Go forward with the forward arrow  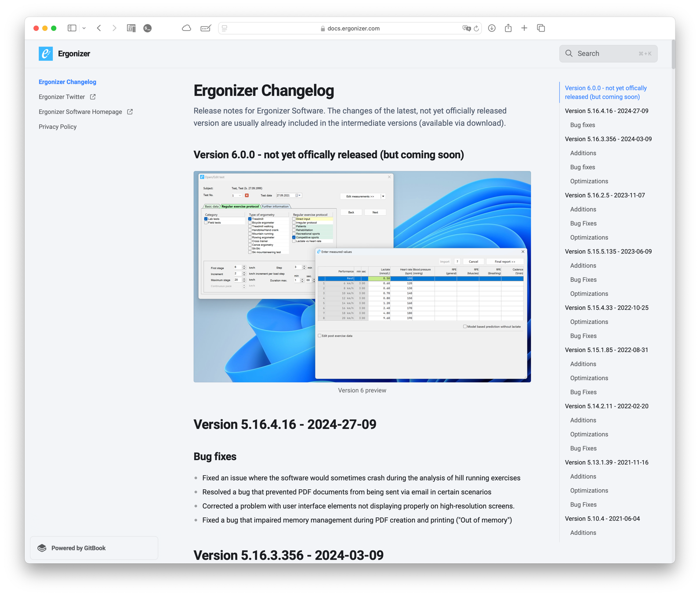pyautogui.click(x=114, y=28)
